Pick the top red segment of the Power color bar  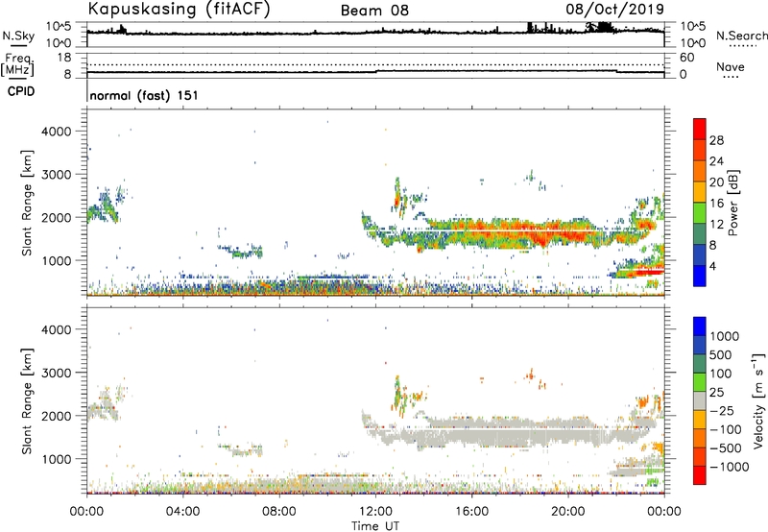pyautogui.click(x=700, y=129)
